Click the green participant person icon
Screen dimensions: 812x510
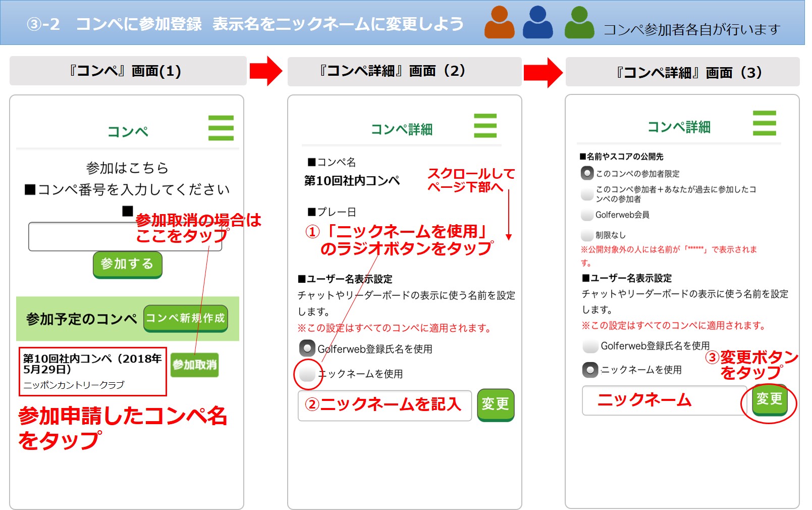579,23
